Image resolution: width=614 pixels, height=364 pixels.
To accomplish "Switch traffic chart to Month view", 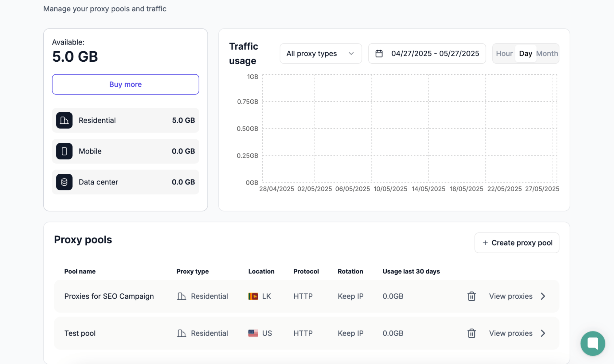I will [547, 53].
